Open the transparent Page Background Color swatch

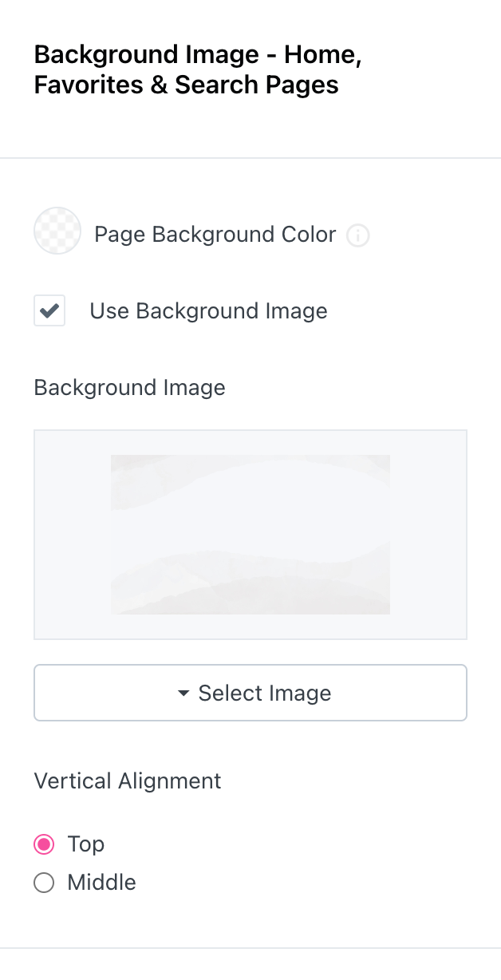click(57, 231)
